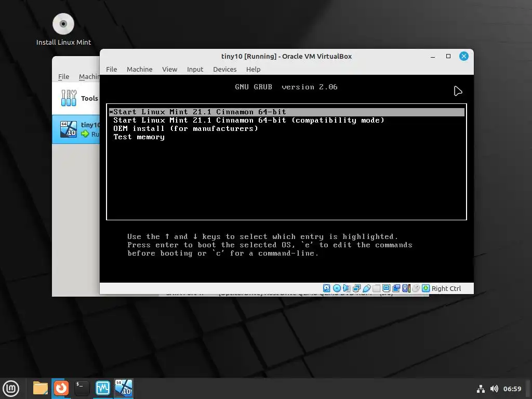The width and height of the screenshot is (532, 399).
Task: Click the shared folders status icon
Action: click(376, 288)
